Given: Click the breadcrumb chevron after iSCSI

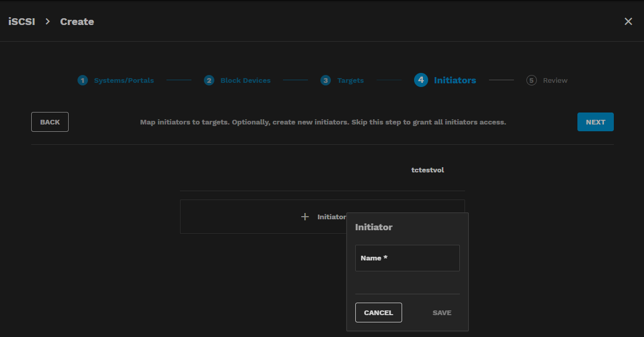Looking at the screenshot, I should coord(47,21).
